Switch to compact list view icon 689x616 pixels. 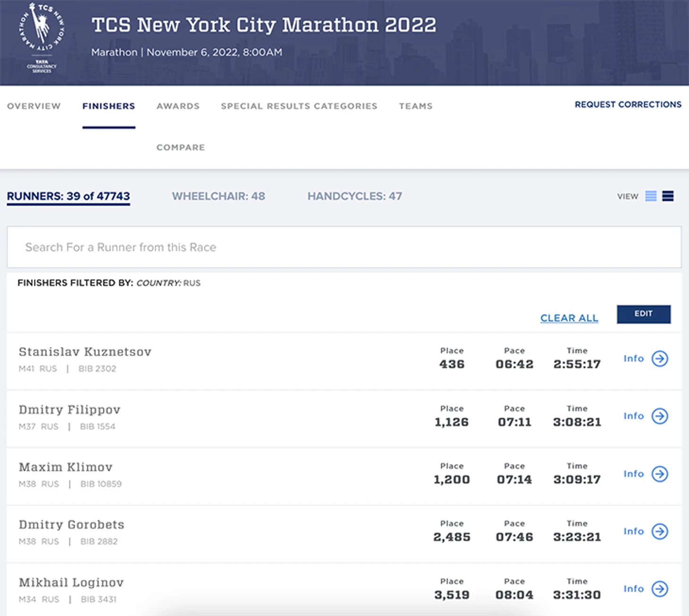point(651,196)
